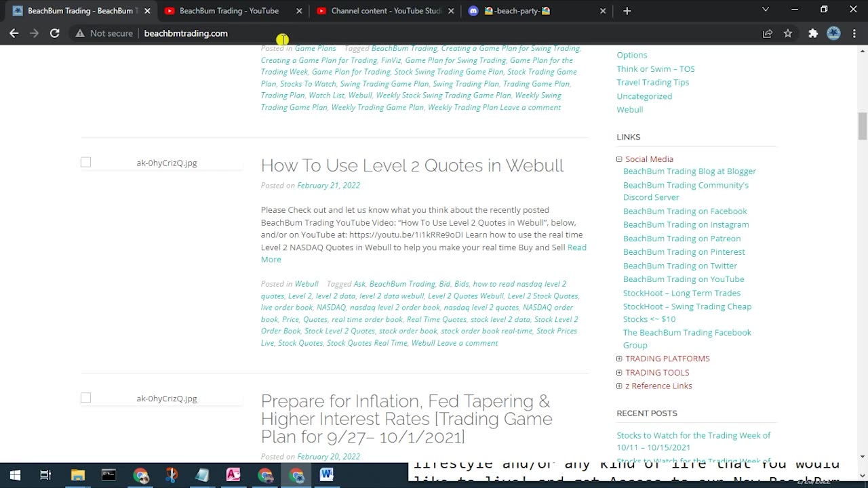Visit BeachBum Trading on Facebook
This screenshot has height=488, width=868.
685,211
